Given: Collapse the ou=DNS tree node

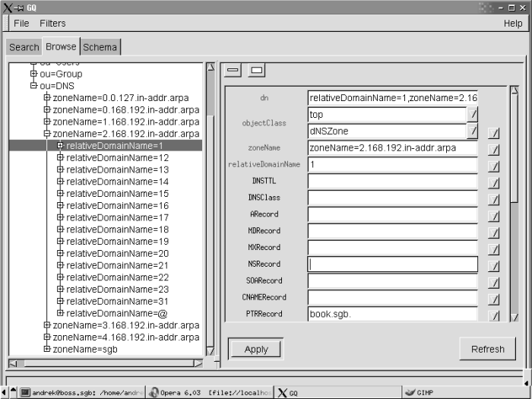Looking at the screenshot, I should (x=33, y=86).
